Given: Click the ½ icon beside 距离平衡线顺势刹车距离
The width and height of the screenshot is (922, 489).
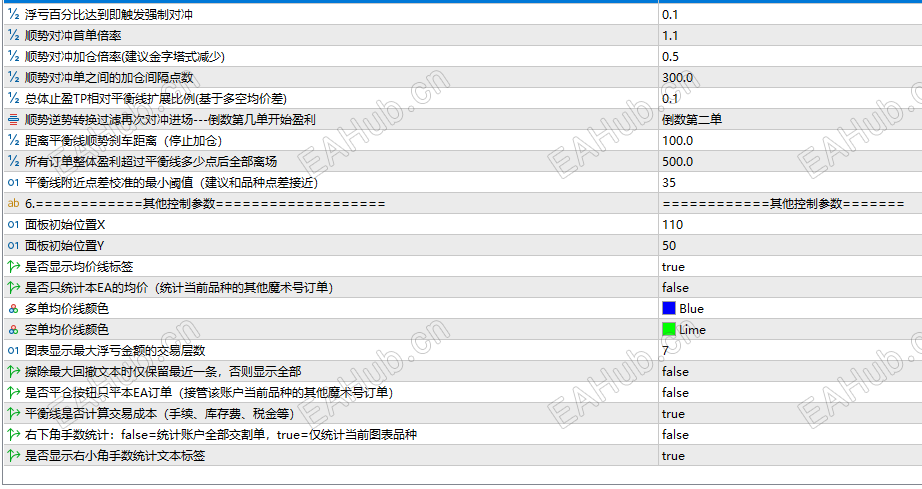Looking at the screenshot, I should point(14,140).
